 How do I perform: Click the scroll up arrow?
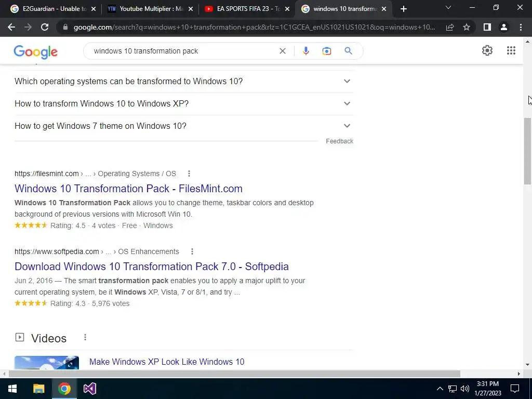(x=527, y=42)
